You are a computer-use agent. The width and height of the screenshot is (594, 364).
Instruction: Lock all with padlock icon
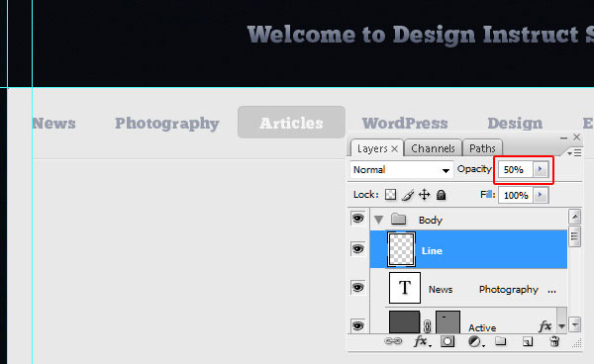441,195
